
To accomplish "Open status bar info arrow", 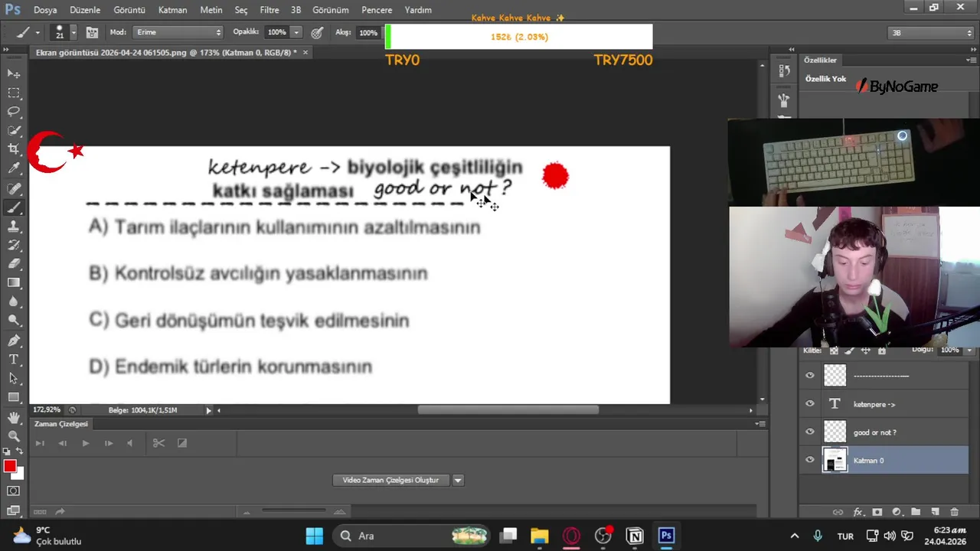I will pos(208,411).
